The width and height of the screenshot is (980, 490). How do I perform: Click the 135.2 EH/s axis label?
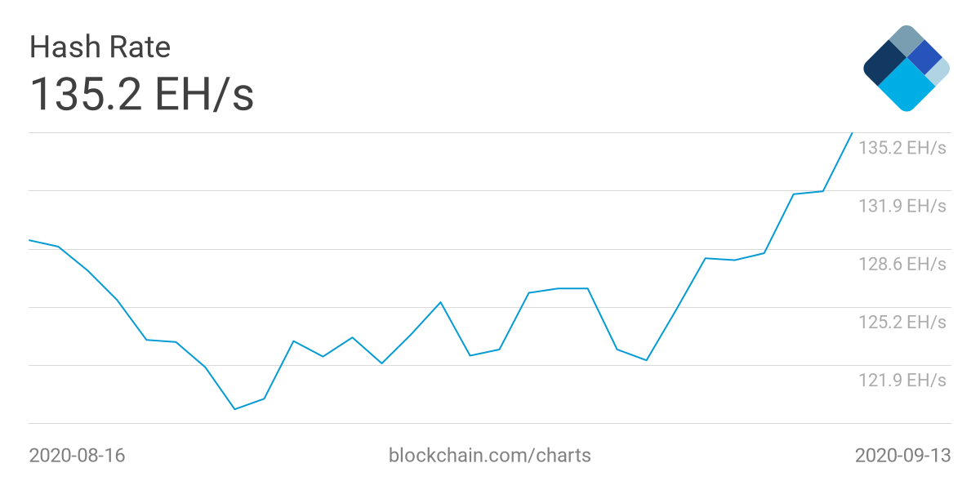[x=902, y=148]
